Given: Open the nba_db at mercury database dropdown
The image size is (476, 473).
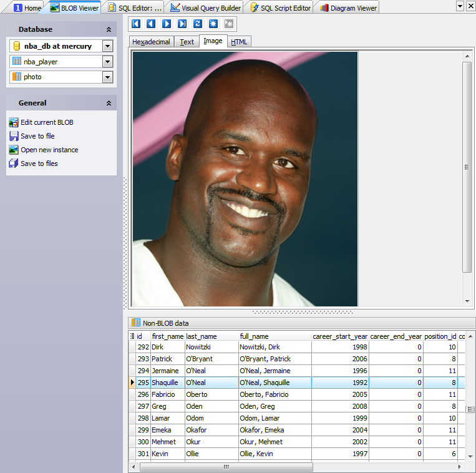Looking at the screenshot, I should (107, 46).
